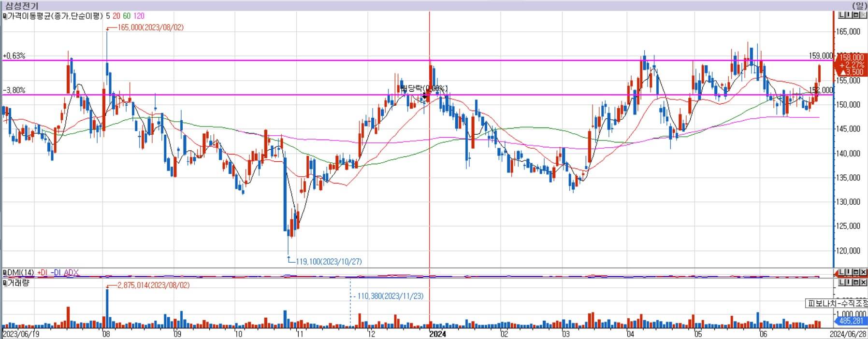Click the DMI(14) indicator label
The image size is (868, 339).
coord(21,273)
